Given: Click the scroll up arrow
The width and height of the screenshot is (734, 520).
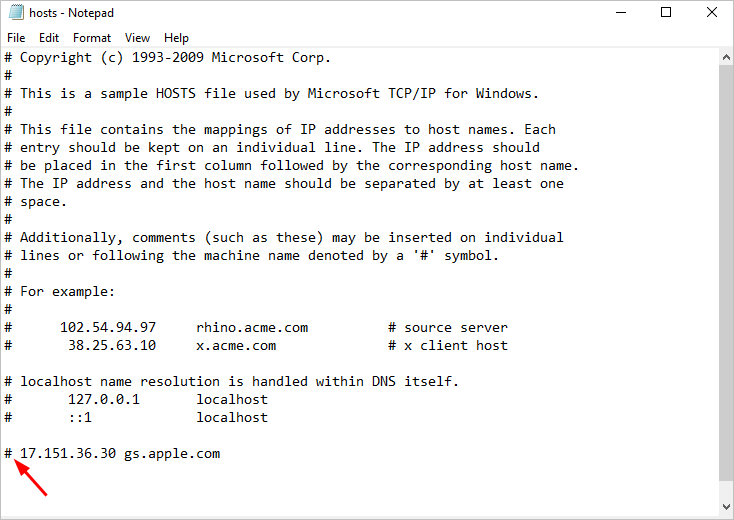Looking at the screenshot, I should click(726, 57).
